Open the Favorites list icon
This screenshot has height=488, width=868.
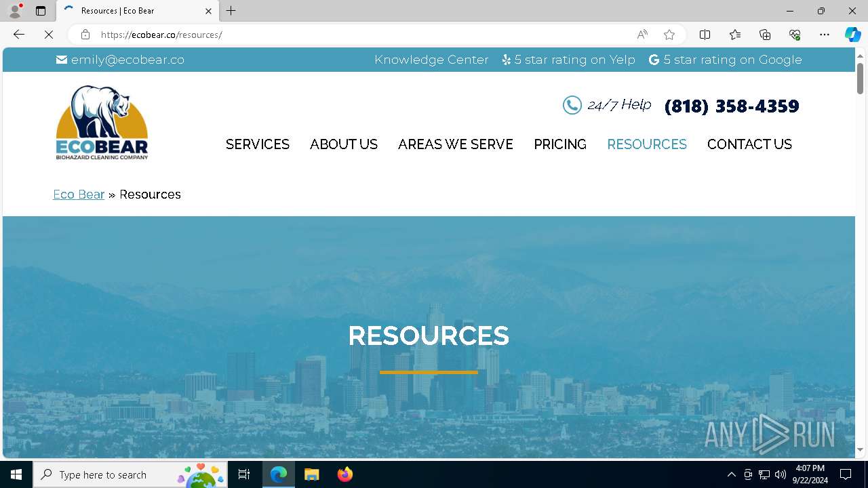735,35
